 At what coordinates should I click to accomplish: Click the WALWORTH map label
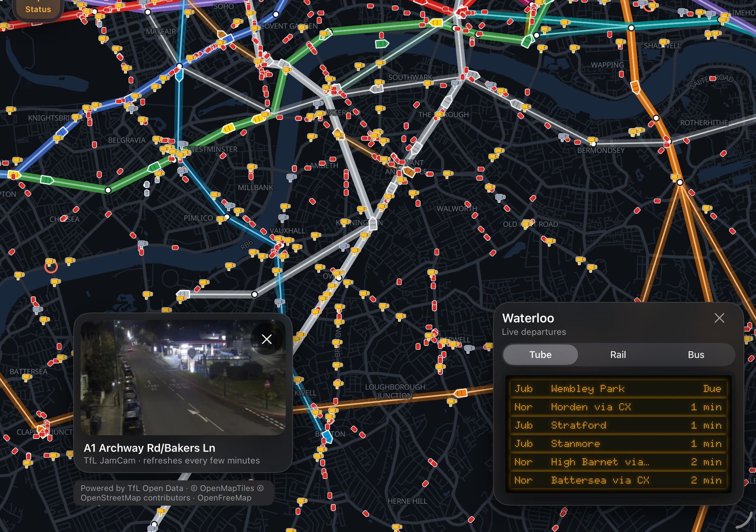(457, 208)
